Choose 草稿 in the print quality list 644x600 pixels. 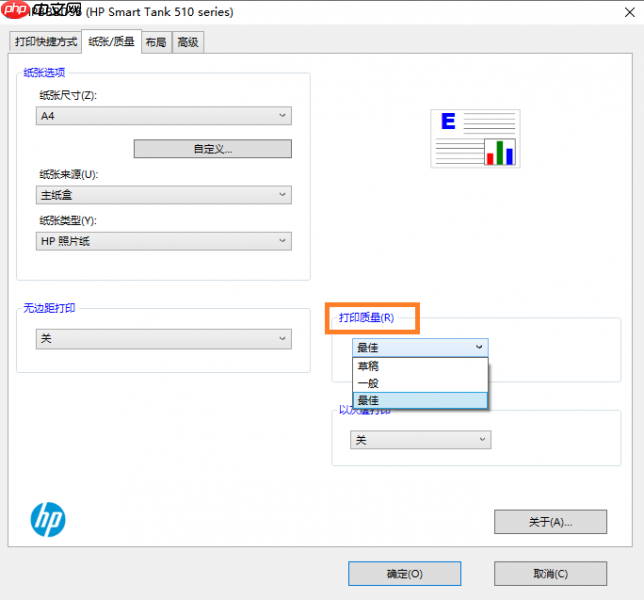(420, 366)
